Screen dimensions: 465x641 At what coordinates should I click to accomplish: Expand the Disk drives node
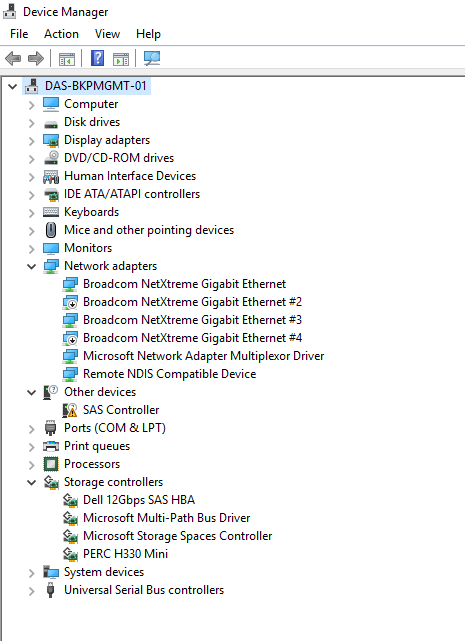tap(31, 123)
